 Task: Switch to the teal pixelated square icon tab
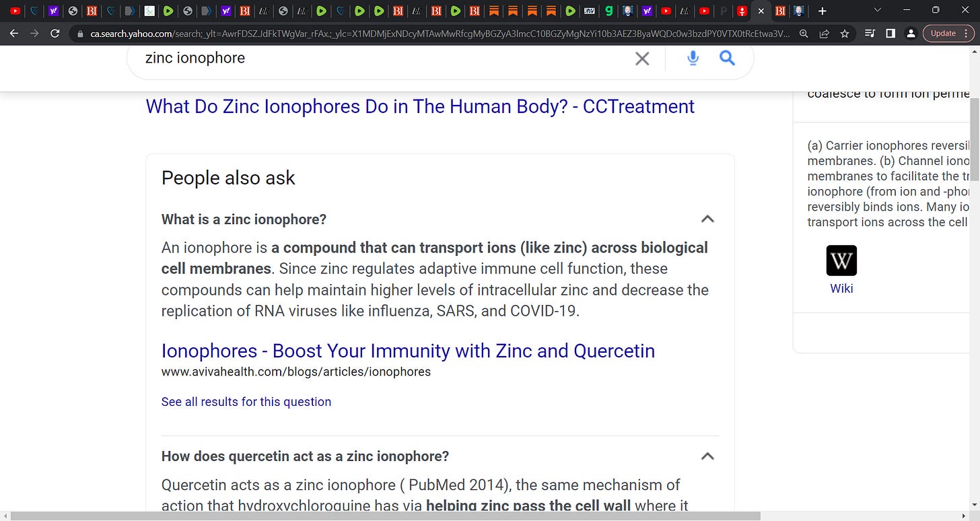(x=149, y=11)
